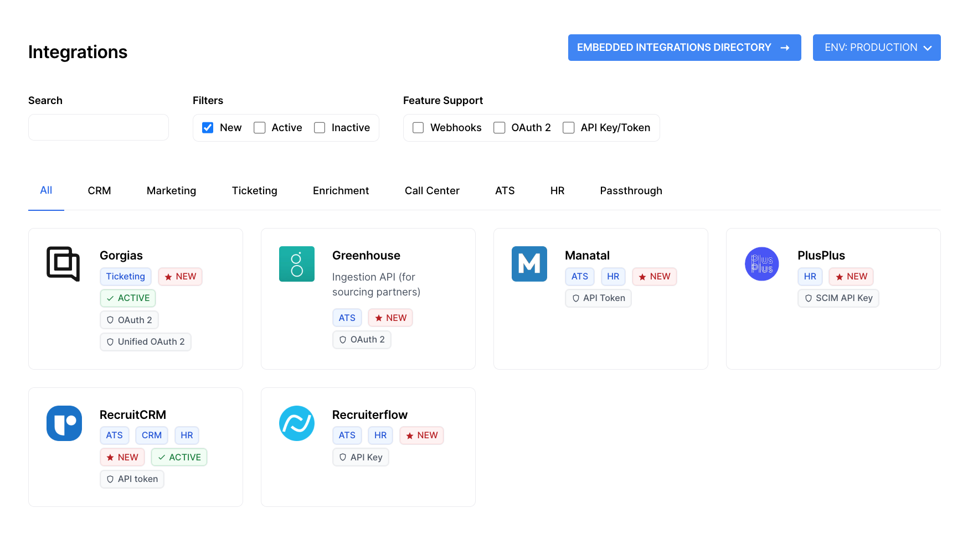Enable the Active filter checkbox
The width and height of the screenshot is (978, 560).
click(x=260, y=128)
